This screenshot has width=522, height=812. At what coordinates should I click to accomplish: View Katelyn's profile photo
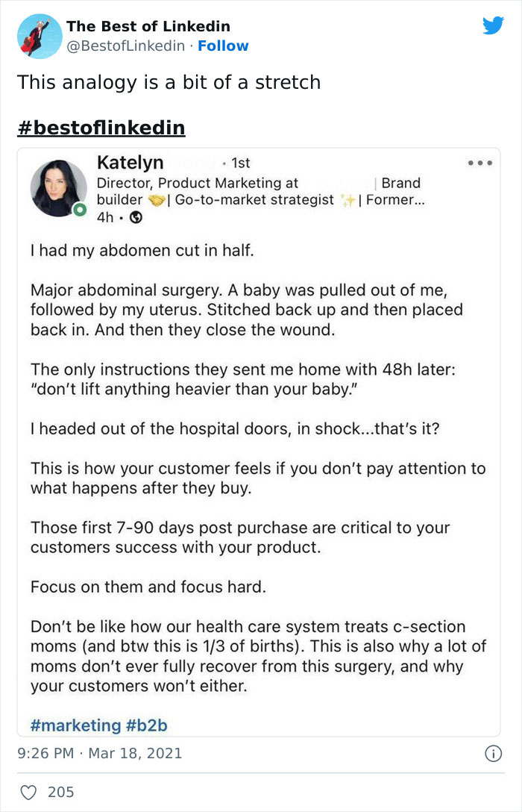click(x=59, y=187)
